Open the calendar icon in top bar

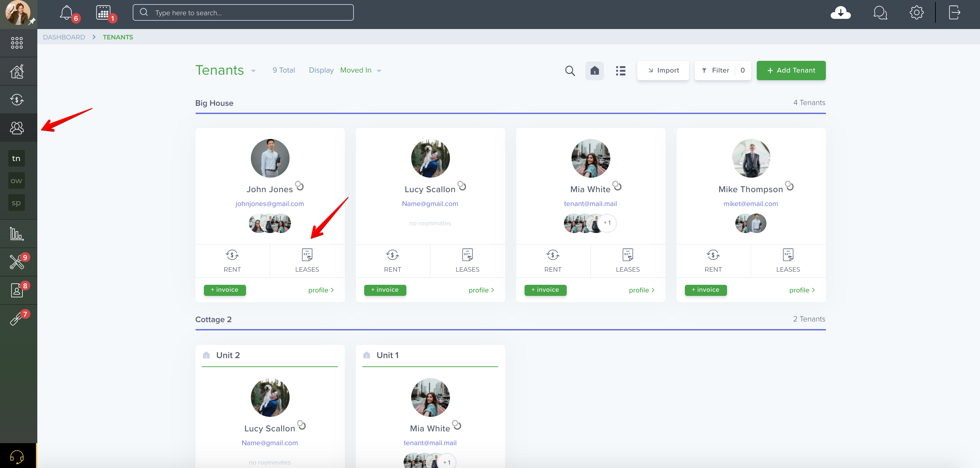[x=103, y=12]
